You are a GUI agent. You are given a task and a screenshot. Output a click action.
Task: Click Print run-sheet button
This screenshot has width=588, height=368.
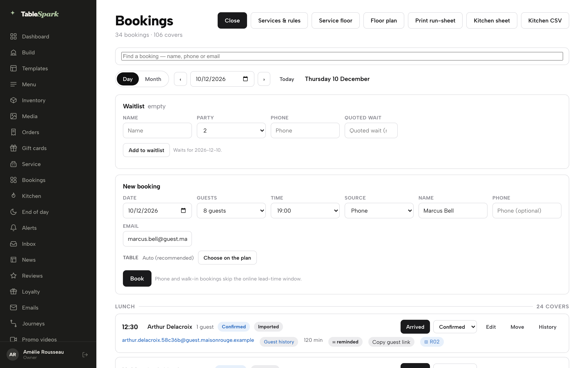(435, 20)
